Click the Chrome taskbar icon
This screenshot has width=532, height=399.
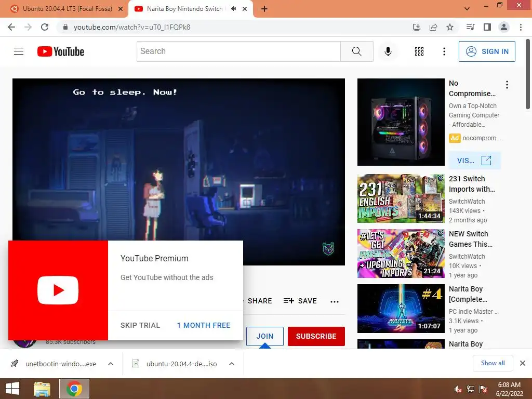[x=74, y=389]
